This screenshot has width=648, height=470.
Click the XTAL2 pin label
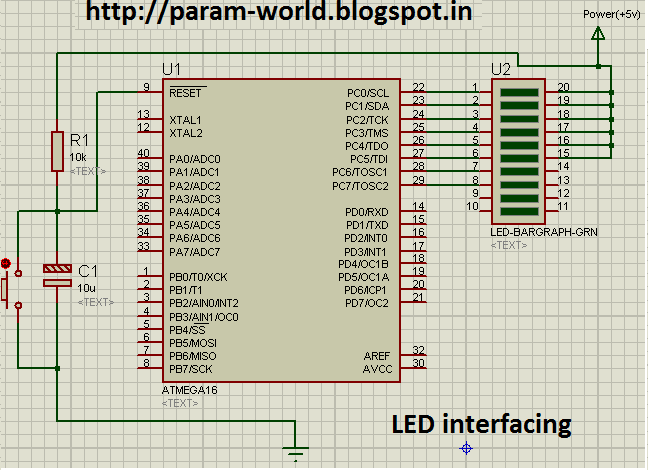click(186, 134)
